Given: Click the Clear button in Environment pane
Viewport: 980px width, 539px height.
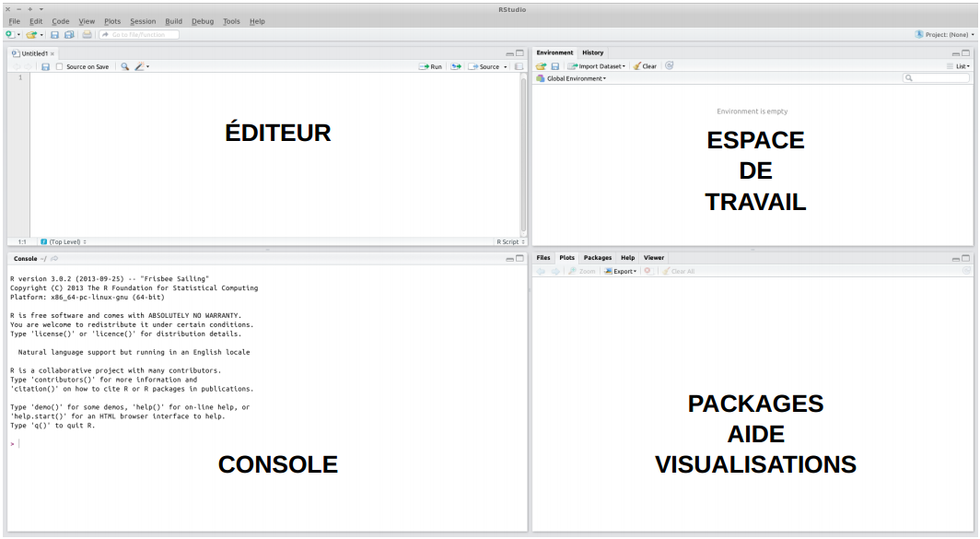Looking at the screenshot, I should point(646,66).
